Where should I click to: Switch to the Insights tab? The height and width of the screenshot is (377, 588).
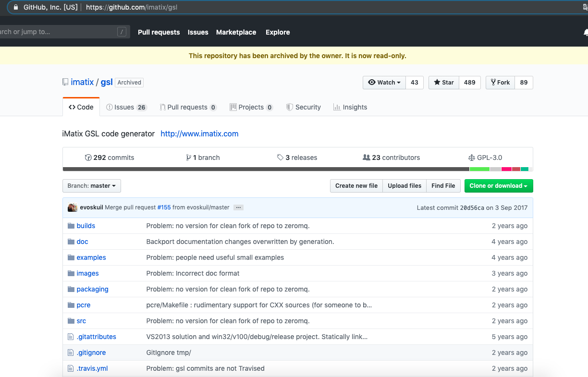pos(350,107)
